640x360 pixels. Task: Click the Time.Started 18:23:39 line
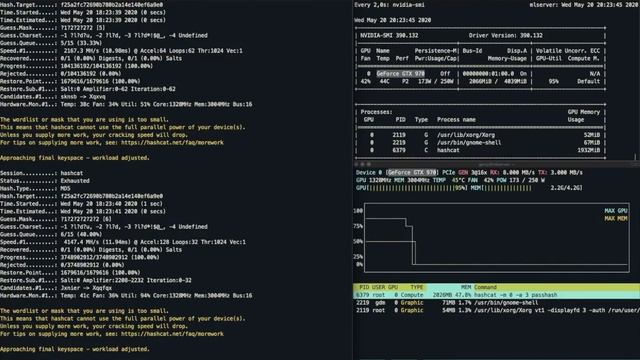click(83, 13)
